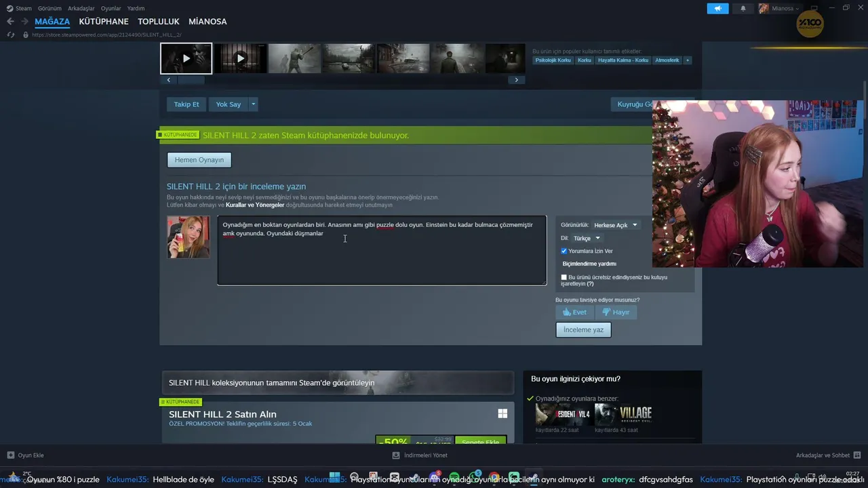This screenshot has height=488, width=868.
Task: Add a tag with the plus button
Action: [687, 60]
